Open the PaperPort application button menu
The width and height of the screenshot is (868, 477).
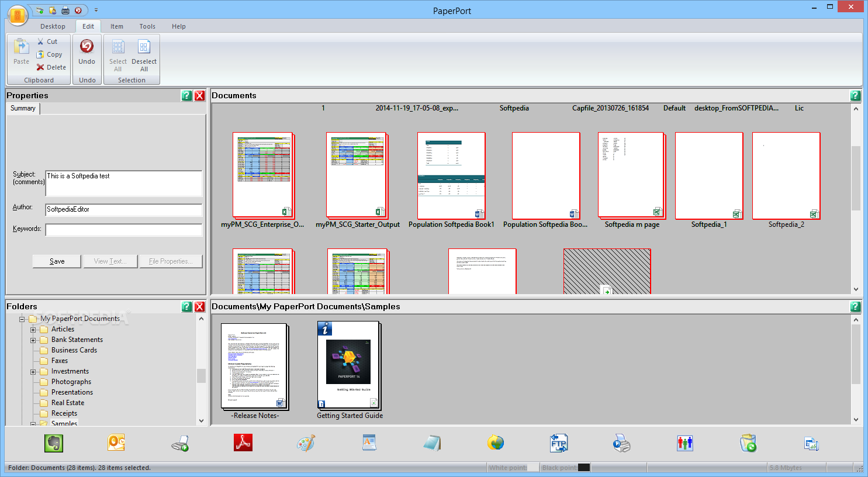point(18,15)
